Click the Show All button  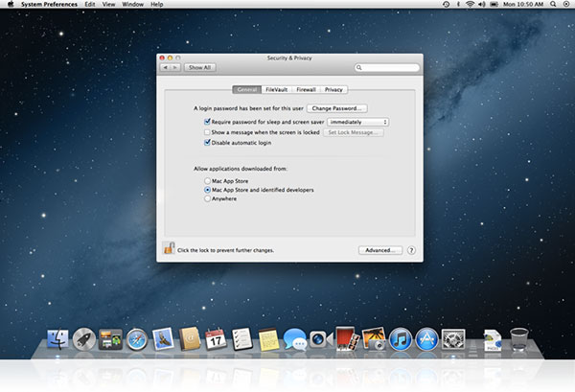pyautogui.click(x=200, y=67)
